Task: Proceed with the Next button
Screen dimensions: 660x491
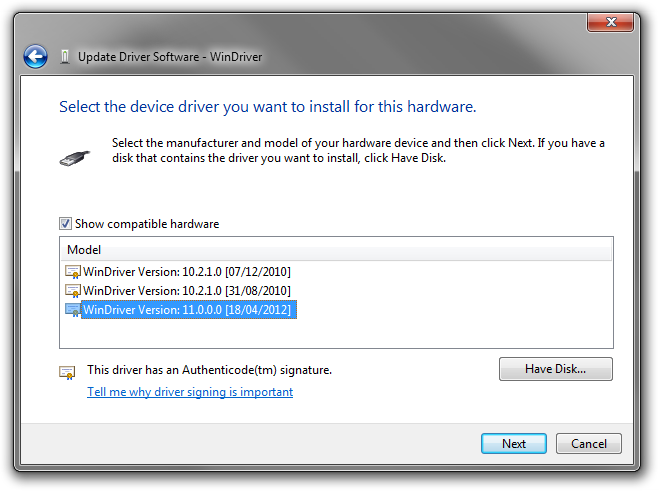Action: [x=514, y=444]
